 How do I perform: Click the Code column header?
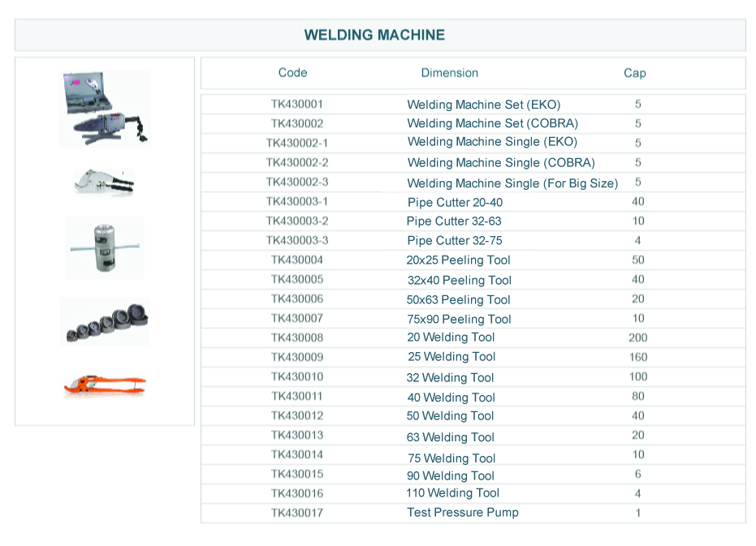coord(292,73)
